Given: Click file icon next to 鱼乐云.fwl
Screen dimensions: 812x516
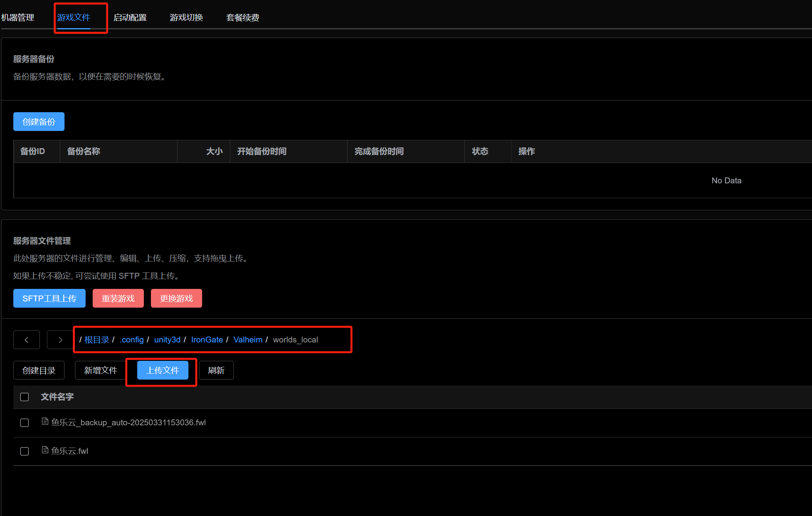Looking at the screenshot, I should [x=45, y=450].
